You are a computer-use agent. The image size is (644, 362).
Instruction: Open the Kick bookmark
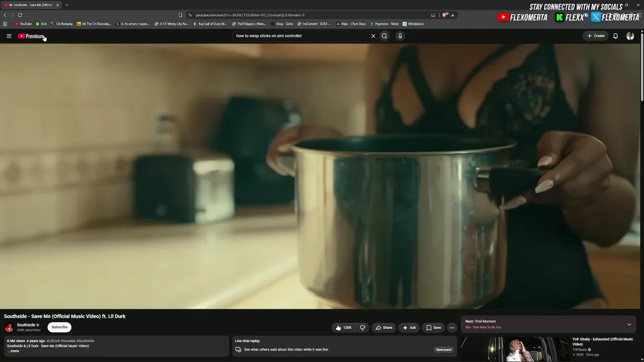coord(41,24)
